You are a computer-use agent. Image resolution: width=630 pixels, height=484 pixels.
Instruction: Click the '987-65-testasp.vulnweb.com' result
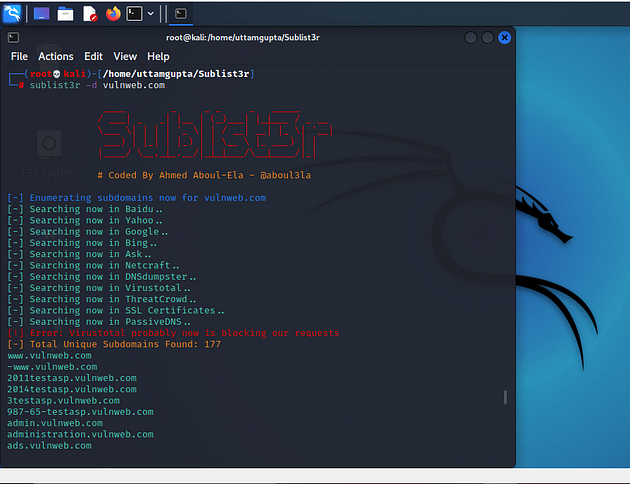pyautogui.click(x=80, y=412)
